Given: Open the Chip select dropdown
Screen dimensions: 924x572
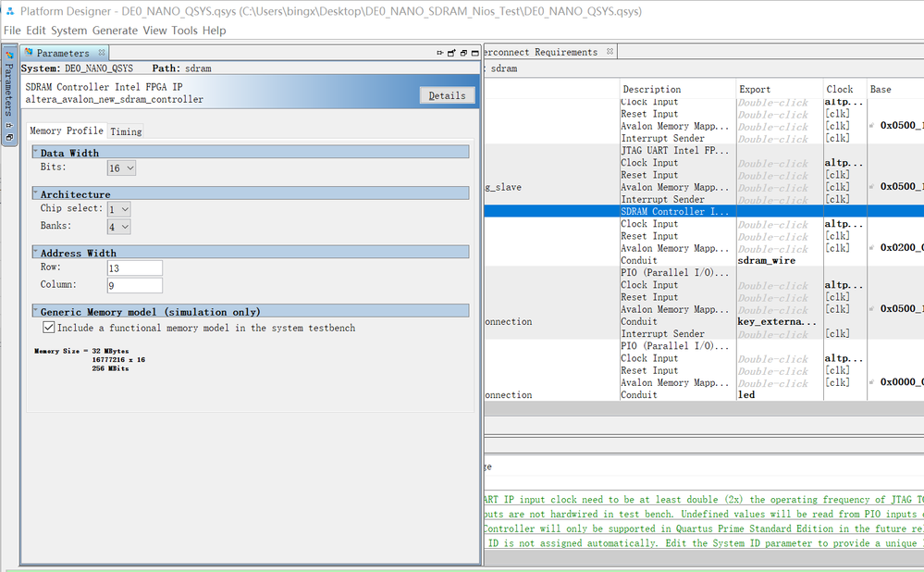Looking at the screenshot, I should coord(118,209).
